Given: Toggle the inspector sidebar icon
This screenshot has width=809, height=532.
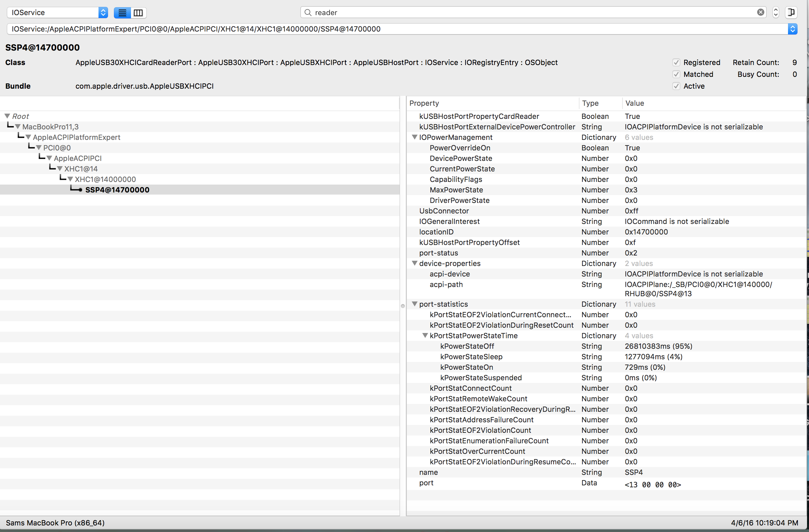Looking at the screenshot, I should tap(791, 12).
